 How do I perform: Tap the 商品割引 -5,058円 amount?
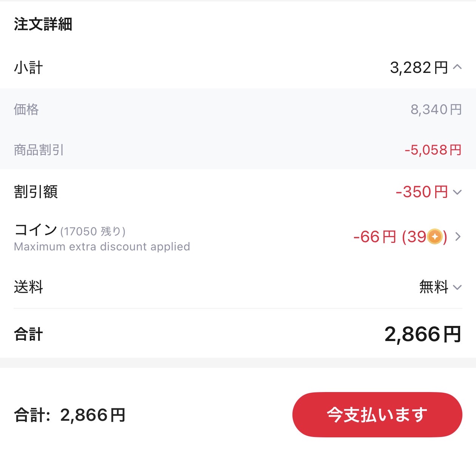pos(433,150)
